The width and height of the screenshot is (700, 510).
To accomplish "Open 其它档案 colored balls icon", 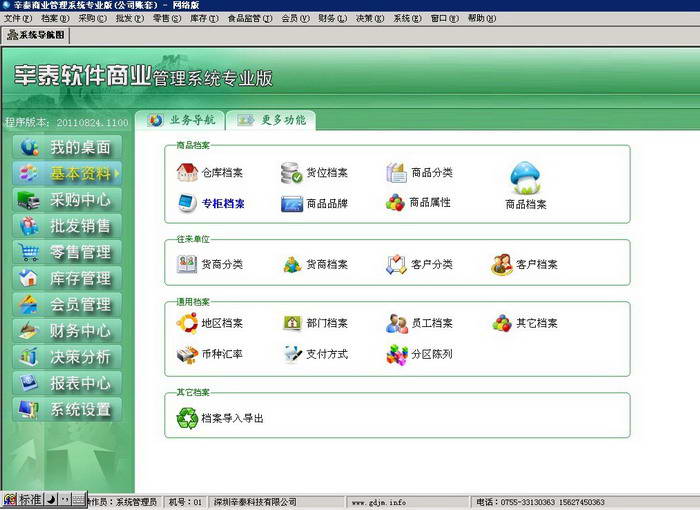I will [502, 323].
